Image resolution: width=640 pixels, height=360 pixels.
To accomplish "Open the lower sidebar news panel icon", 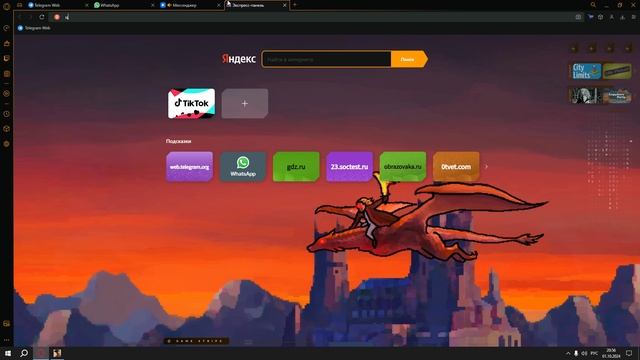I will point(6,324).
